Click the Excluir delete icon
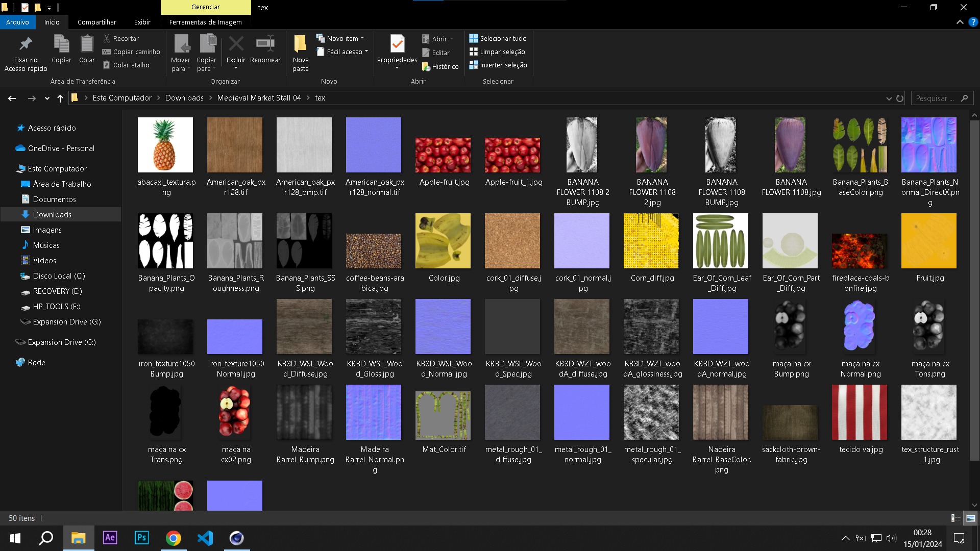 point(236,44)
